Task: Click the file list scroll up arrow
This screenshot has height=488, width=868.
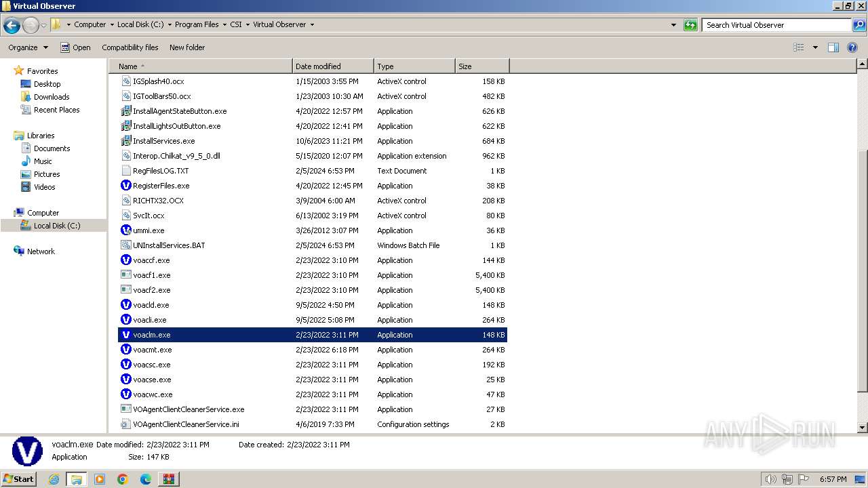Action: pyautogui.click(x=862, y=64)
